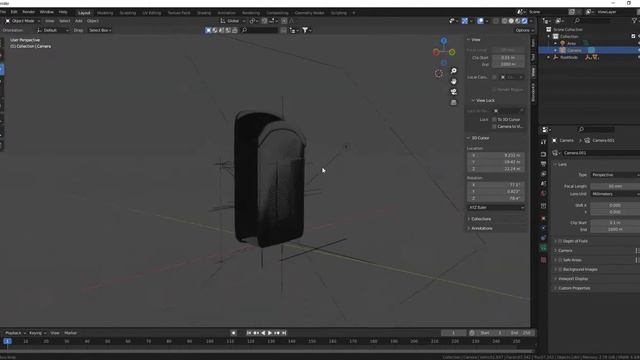Switch perspective/orthographic with the grid icon
The width and height of the screenshot is (640, 360).
(453, 103)
